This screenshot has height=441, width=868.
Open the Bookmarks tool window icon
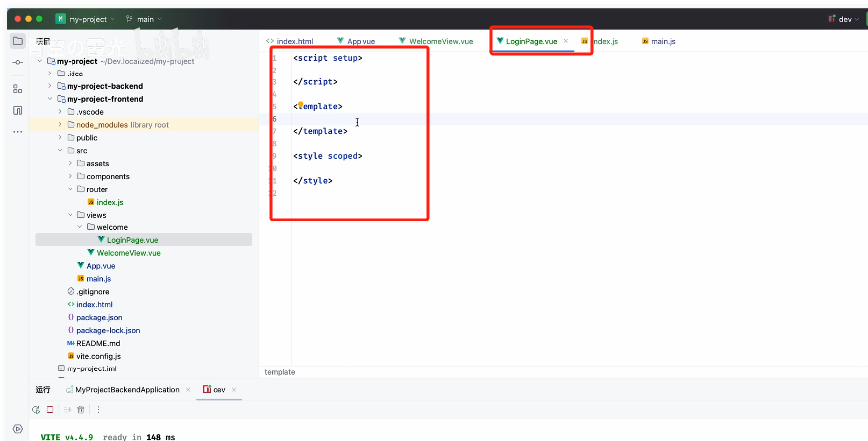click(18, 110)
